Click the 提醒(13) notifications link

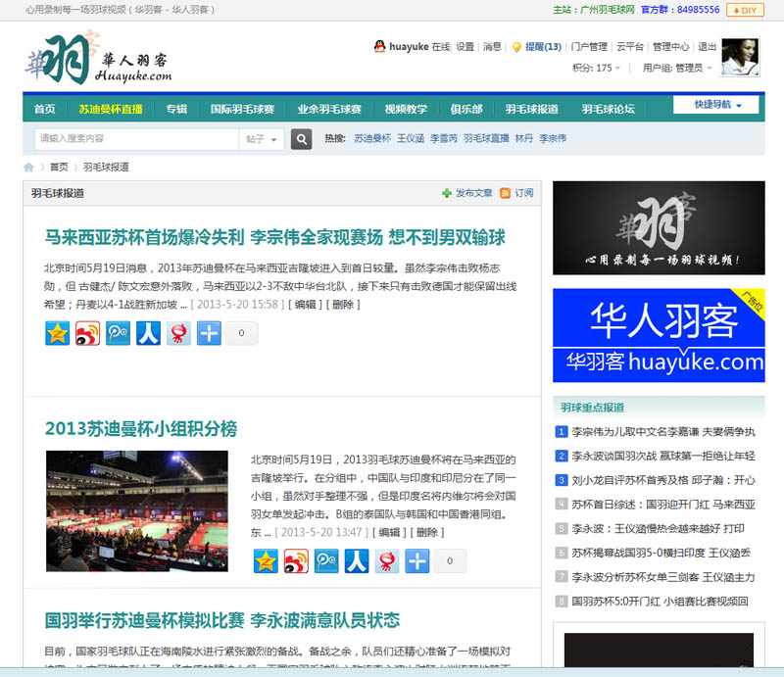[x=543, y=47]
